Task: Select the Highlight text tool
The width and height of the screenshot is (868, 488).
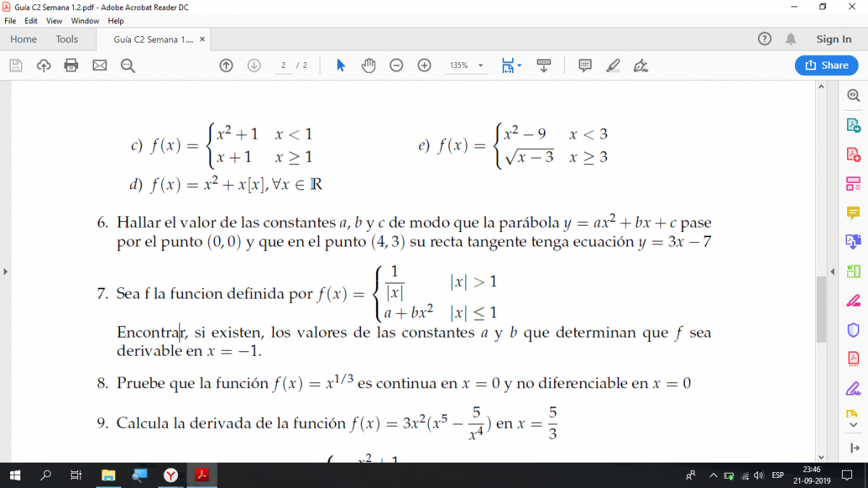Action: (x=613, y=66)
